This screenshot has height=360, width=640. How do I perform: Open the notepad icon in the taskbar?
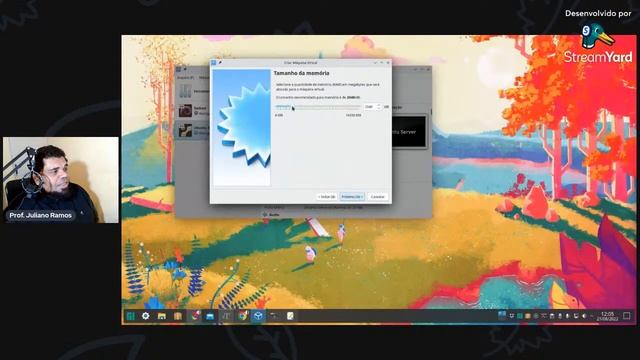(290, 316)
